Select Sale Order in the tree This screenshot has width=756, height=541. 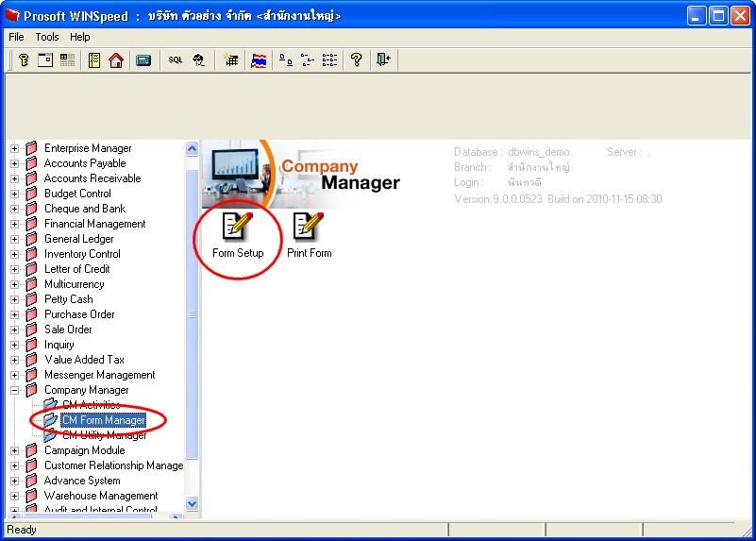68,330
